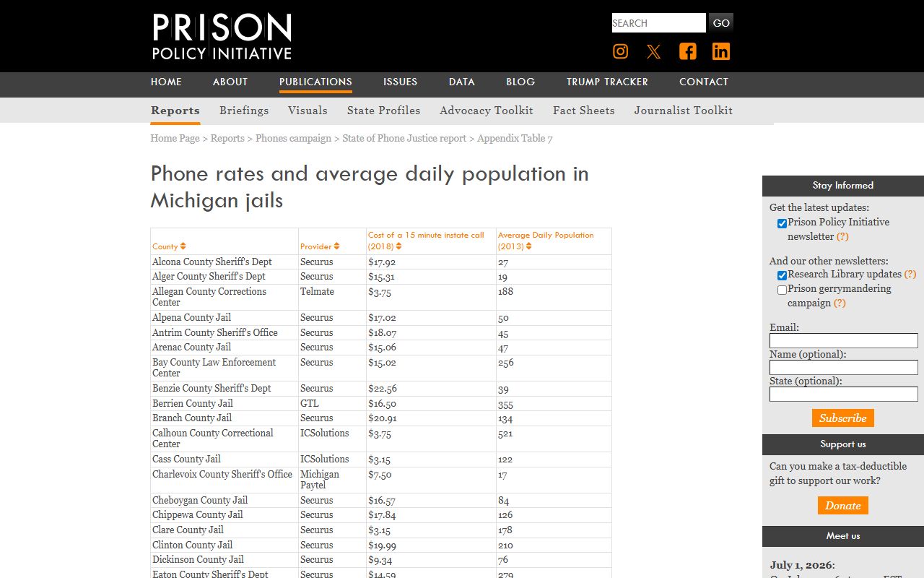
Task: Toggle Prison Policy Initiative newsletter checkbox
Action: click(782, 223)
